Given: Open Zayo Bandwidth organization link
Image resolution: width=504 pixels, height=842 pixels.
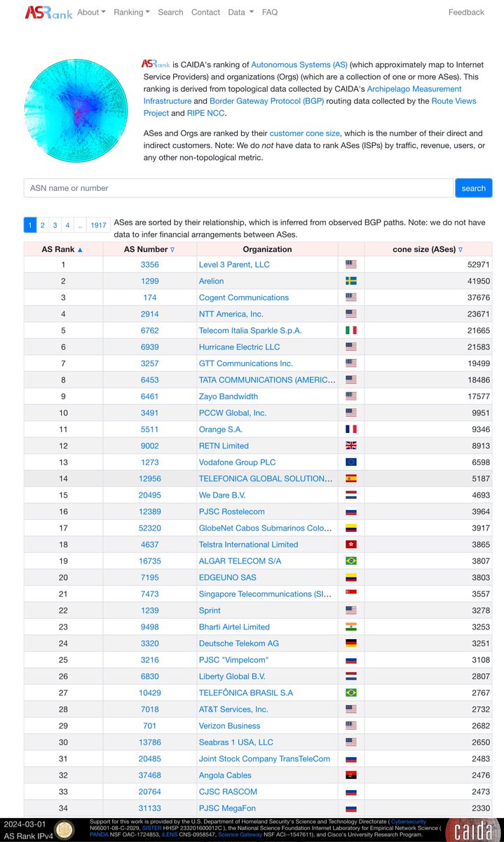Looking at the screenshot, I should 229,396.
